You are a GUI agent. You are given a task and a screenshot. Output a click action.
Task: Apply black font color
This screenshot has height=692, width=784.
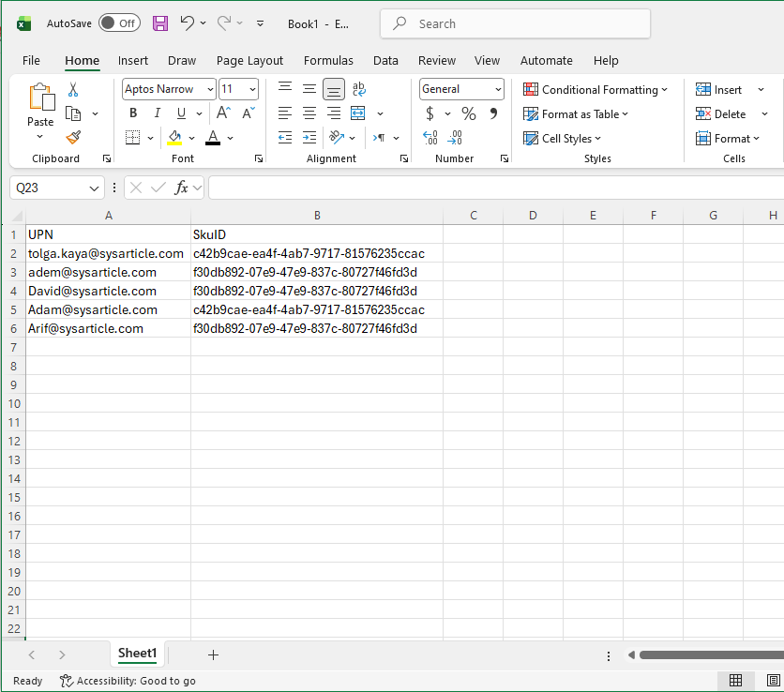(213, 138)
